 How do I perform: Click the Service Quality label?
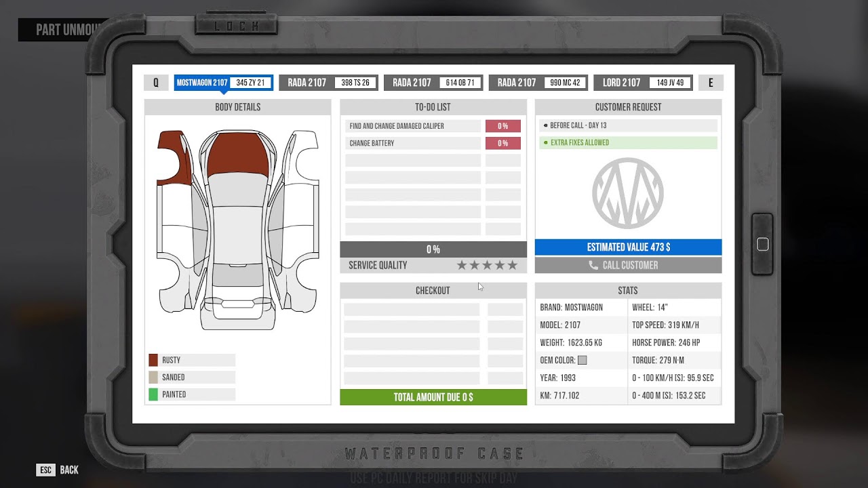pyautogui.click(x=378, y=265)
